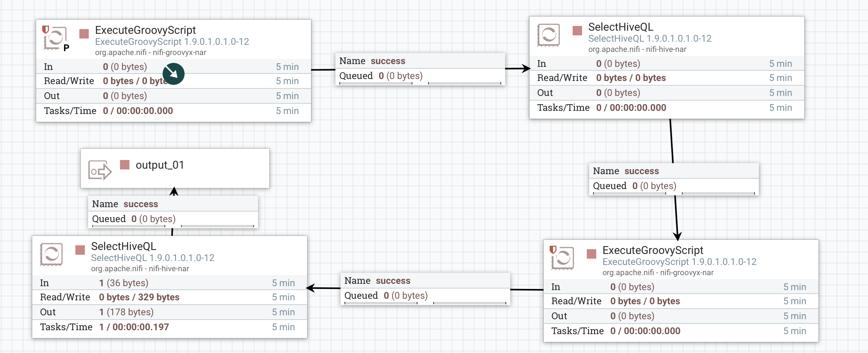Click Tasks/Time row on ExecuteGroovyScript without P
Screen dimensions: 868x353
[681, 331]
